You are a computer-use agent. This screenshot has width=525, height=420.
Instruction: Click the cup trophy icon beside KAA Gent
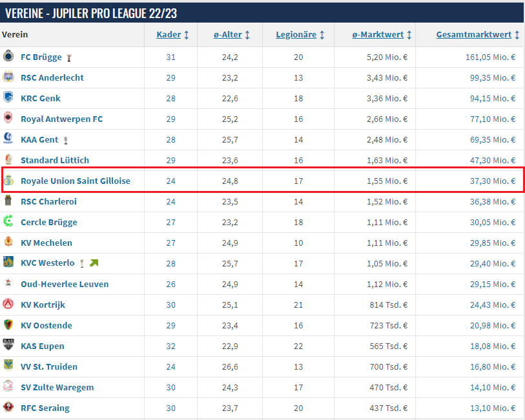tap(66, 141)
